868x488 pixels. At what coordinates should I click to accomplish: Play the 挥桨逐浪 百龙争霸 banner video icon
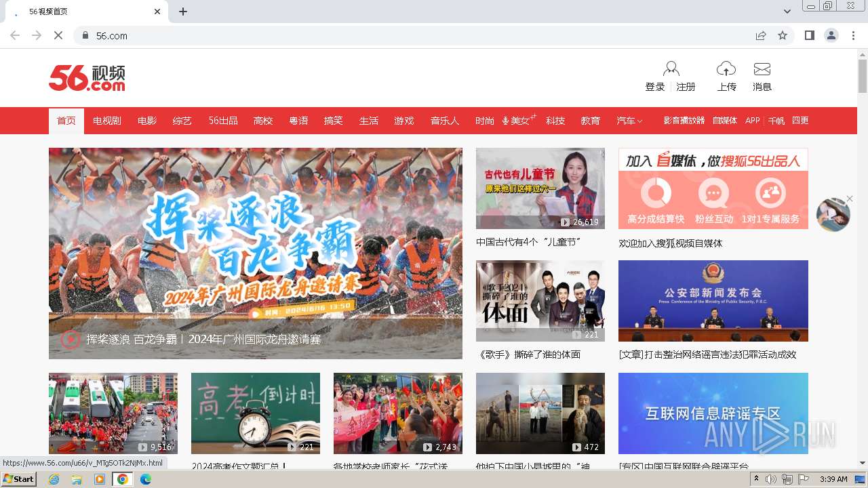[71, 339]
